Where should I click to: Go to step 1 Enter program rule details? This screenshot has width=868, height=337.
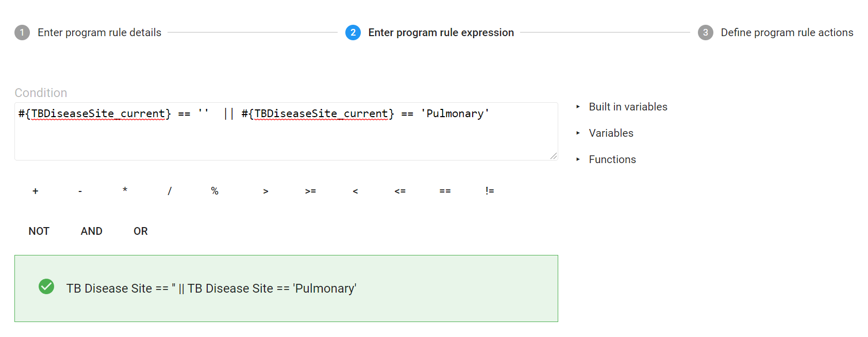click(x=88, y=33)
